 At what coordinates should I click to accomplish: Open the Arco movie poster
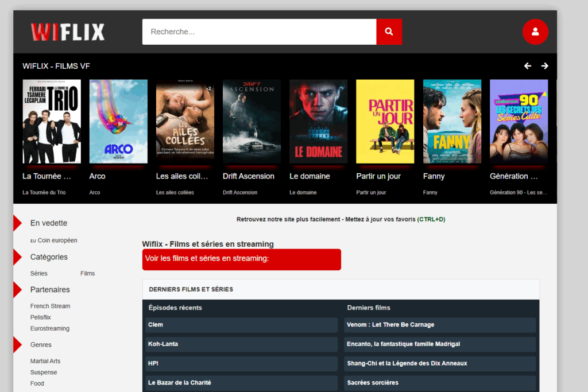click(118, 122)
